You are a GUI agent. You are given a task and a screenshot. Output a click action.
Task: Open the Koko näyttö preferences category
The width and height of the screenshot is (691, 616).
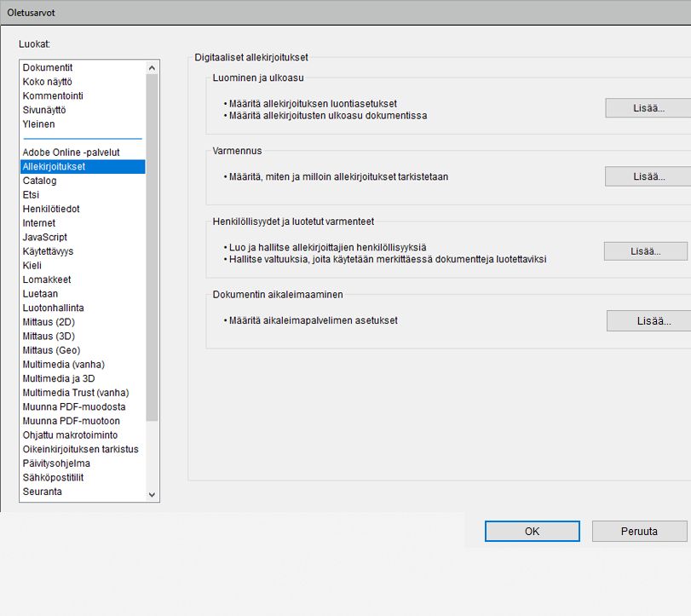[x=54, y=81]
